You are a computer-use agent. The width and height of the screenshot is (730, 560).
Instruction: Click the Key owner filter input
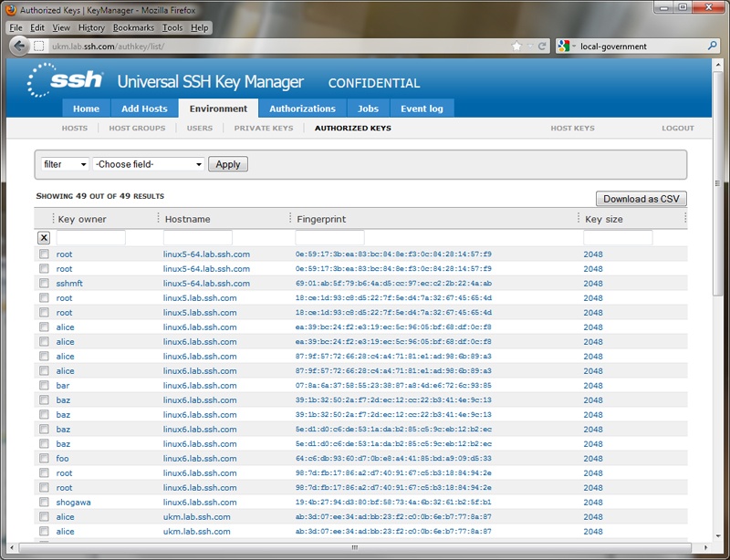point(90,237)
